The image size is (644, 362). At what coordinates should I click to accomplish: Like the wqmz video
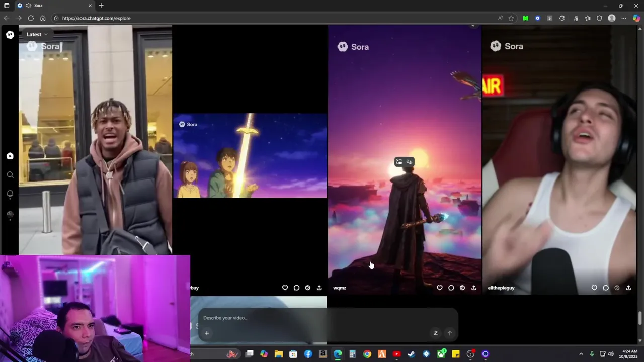[x=440, y=288]
